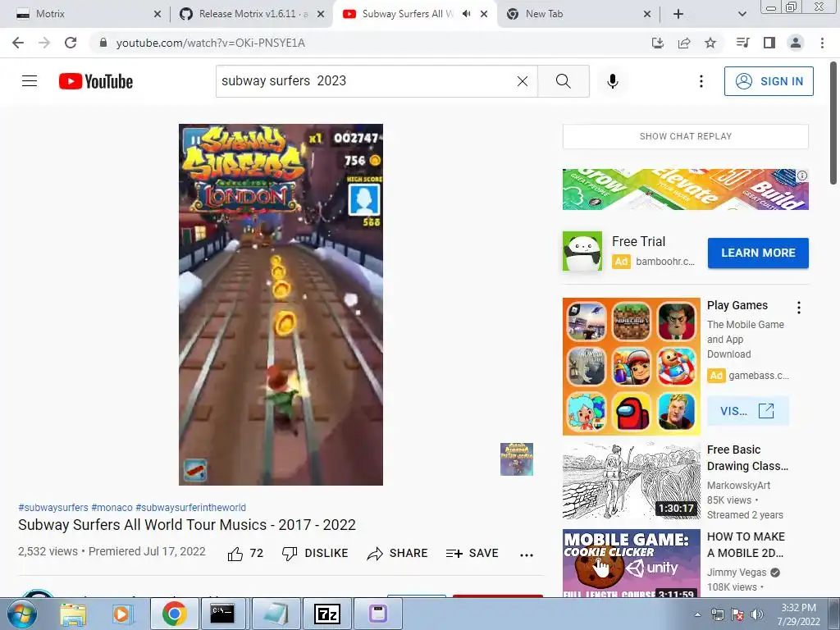840x630 pixels.
Task: Click the VIS... button for gamebass ad
Action: pos(748,411)
